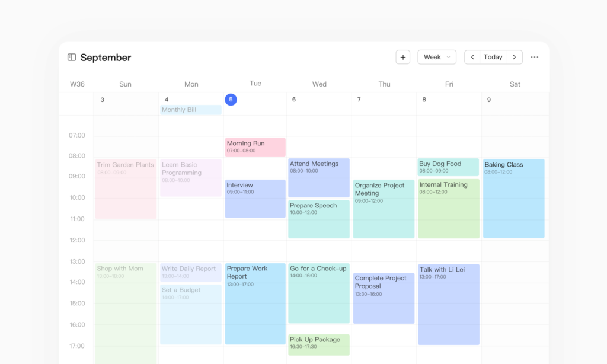Open the Shop with Mom event

[x=126, y=313]
